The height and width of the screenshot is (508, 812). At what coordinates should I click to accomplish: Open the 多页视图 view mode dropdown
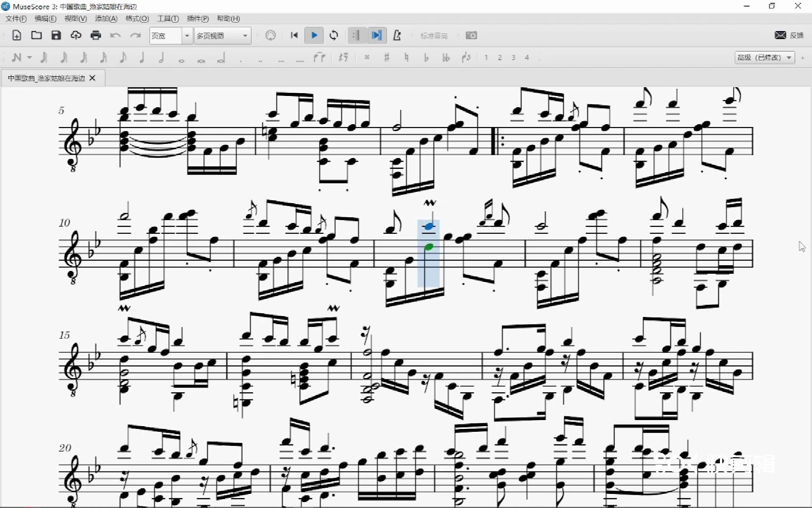(223, 36)
